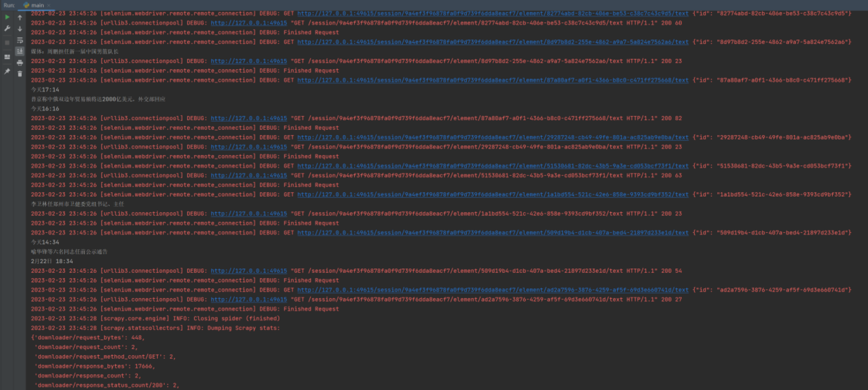
Task: Click the green Rerun play button
Action: coord(7,17)
